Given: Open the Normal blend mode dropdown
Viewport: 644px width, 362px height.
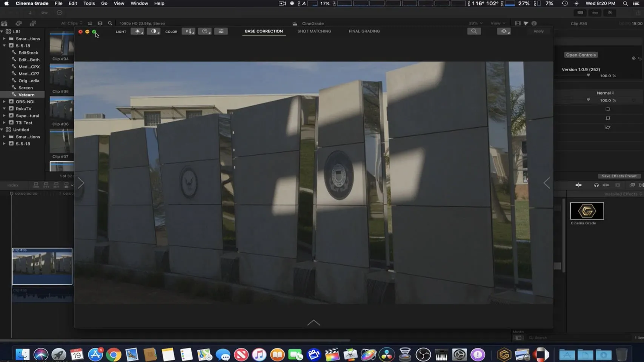Looking at the screenshot, I should pos(605,93).
